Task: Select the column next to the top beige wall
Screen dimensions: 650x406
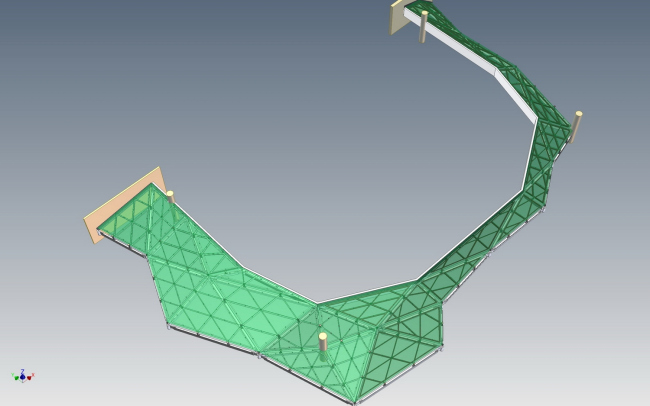Action: [424, 27]
